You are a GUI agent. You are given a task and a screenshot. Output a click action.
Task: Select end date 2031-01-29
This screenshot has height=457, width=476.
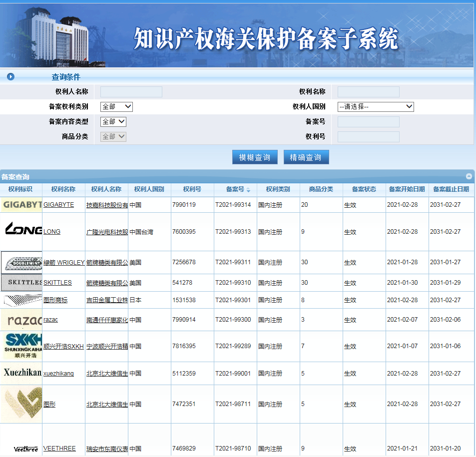coord(446,283)
